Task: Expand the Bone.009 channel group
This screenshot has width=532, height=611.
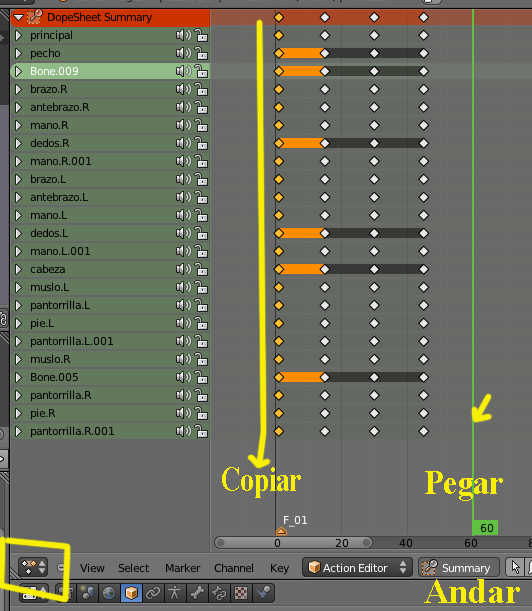Action: [x=18, y=71]
